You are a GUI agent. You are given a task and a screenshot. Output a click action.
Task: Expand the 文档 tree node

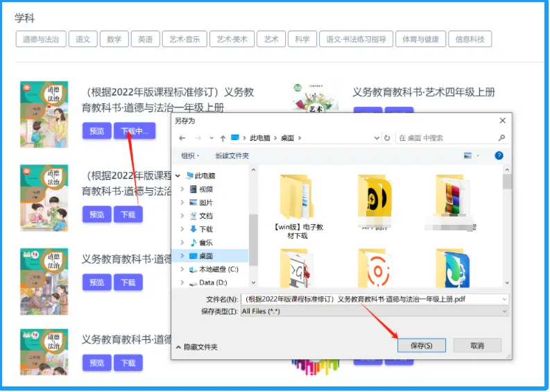click(x=182, y=216)
